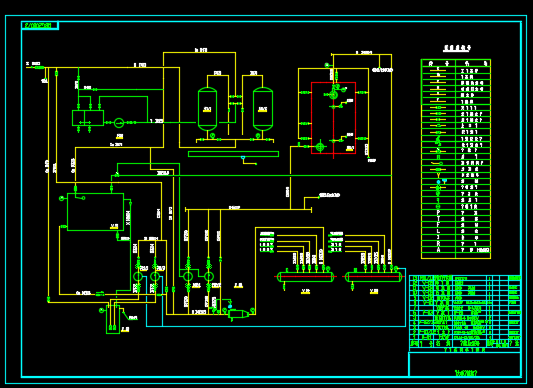Click the gauge circle left of the large tank
Screen dimensions: 533x388
pyautogui.click(x=61, y=199)
